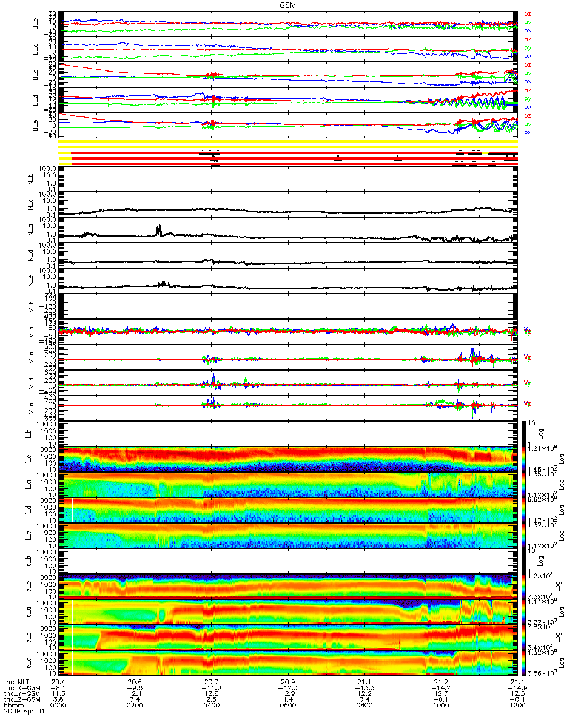The width and height of the screenshot is (564, 728).
Task: Click the 0600 time tick label
Action: point(287,706)
